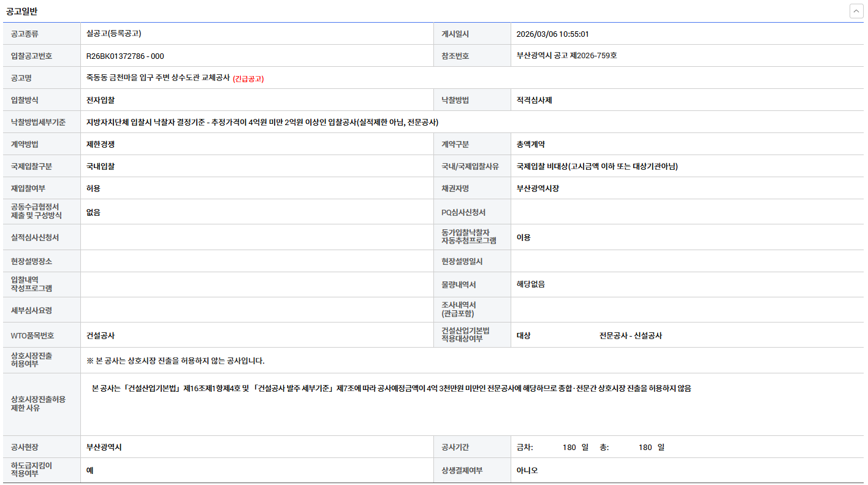Click the 전문공사 - 신설공사 text
This screenshot has width=868, height=485.
[630, 335]
